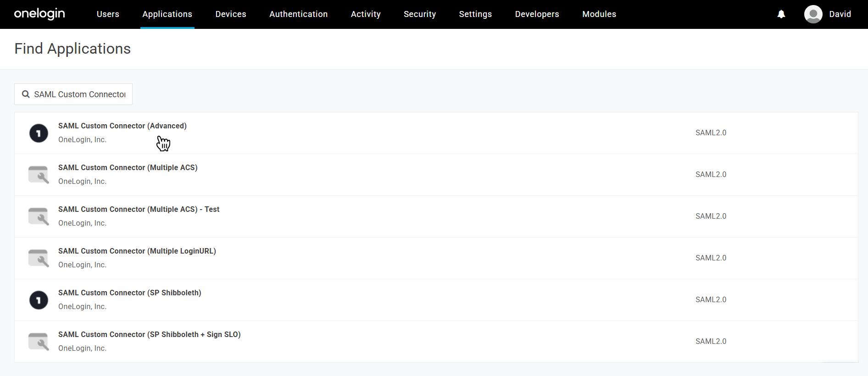Open the Activity menu
Image resolution: width=868 pixels, height=376 pixels.
[x=366, y=14]
